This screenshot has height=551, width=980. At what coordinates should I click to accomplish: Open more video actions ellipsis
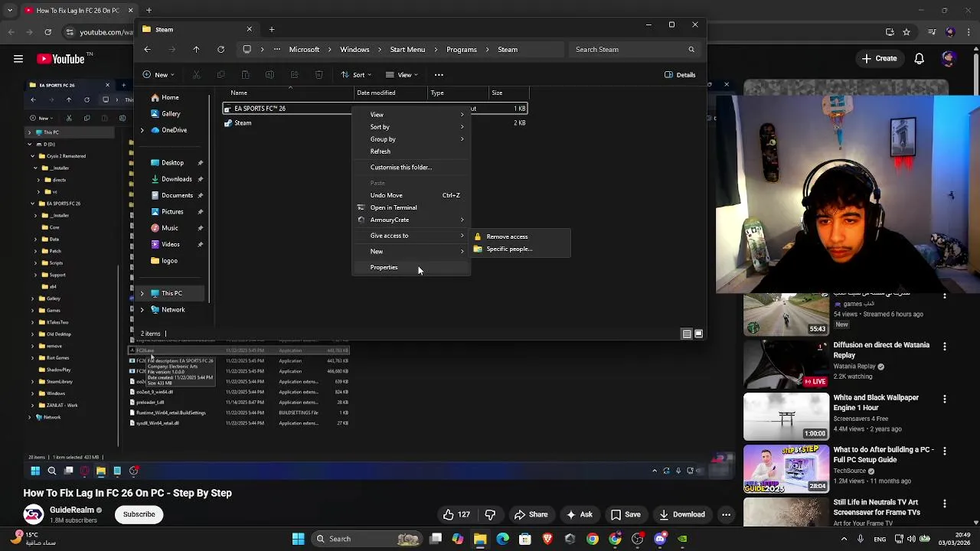(726, 515)
